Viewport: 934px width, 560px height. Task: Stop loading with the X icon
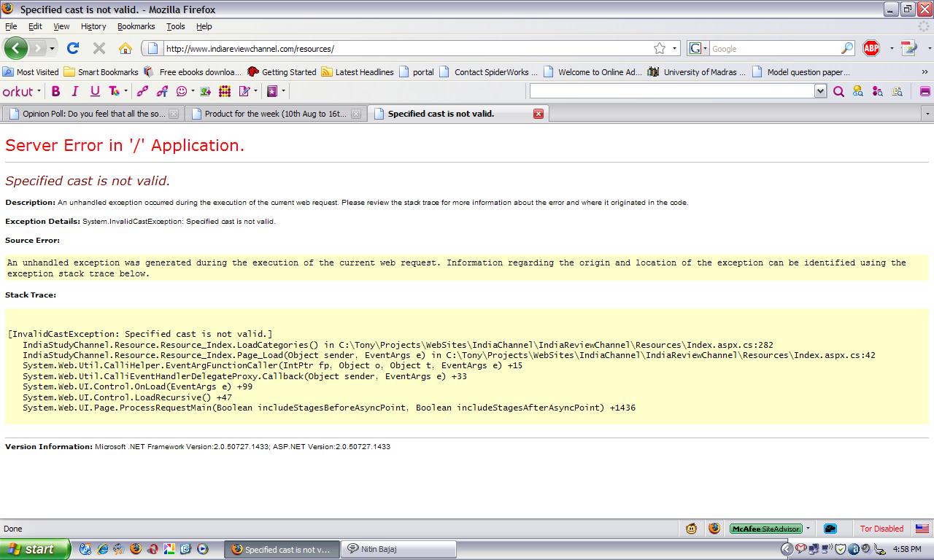[99, 48]
